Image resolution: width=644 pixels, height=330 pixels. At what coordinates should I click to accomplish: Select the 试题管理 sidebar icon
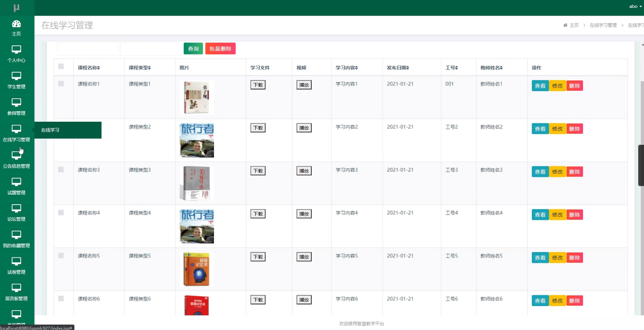pos(16,182)
